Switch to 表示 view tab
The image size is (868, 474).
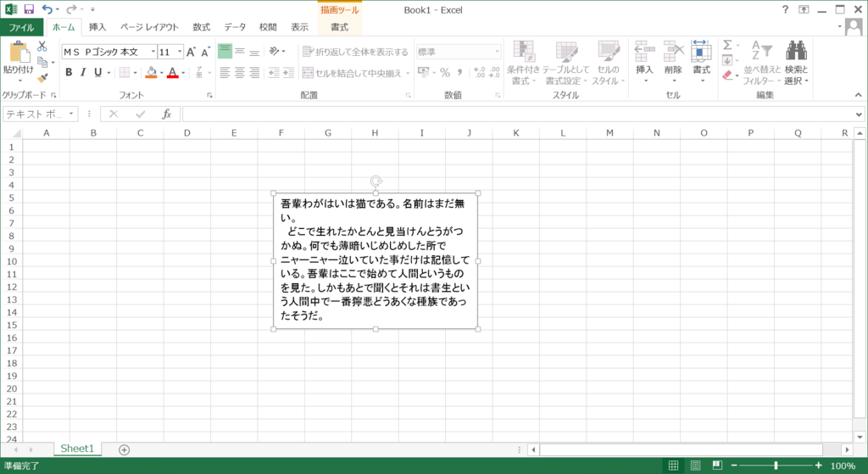click(300, 27)
